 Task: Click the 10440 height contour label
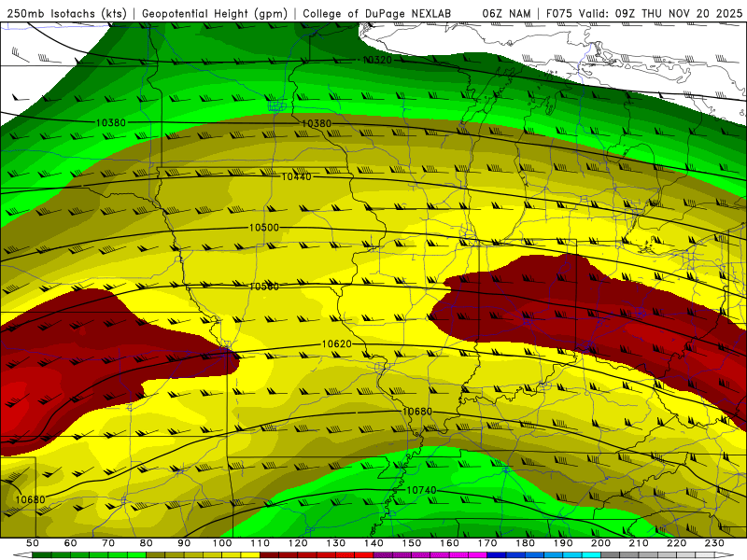(296, 176)
